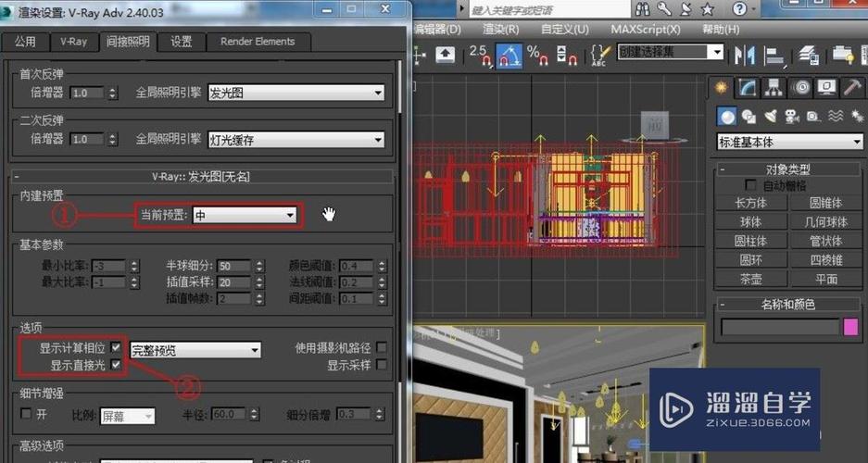This screenshot has height=463, width=868.
Task: Open the pink object color swatch
Action: coord(850,327)
